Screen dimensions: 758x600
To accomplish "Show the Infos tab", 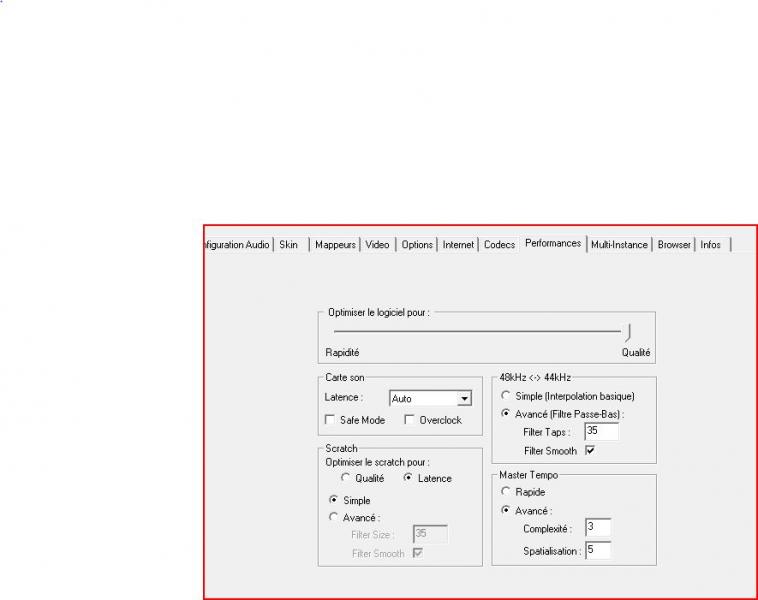I will coord(710,245).
